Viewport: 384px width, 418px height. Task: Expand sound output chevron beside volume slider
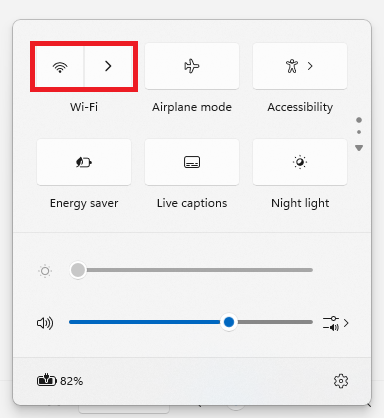[346, 323]
